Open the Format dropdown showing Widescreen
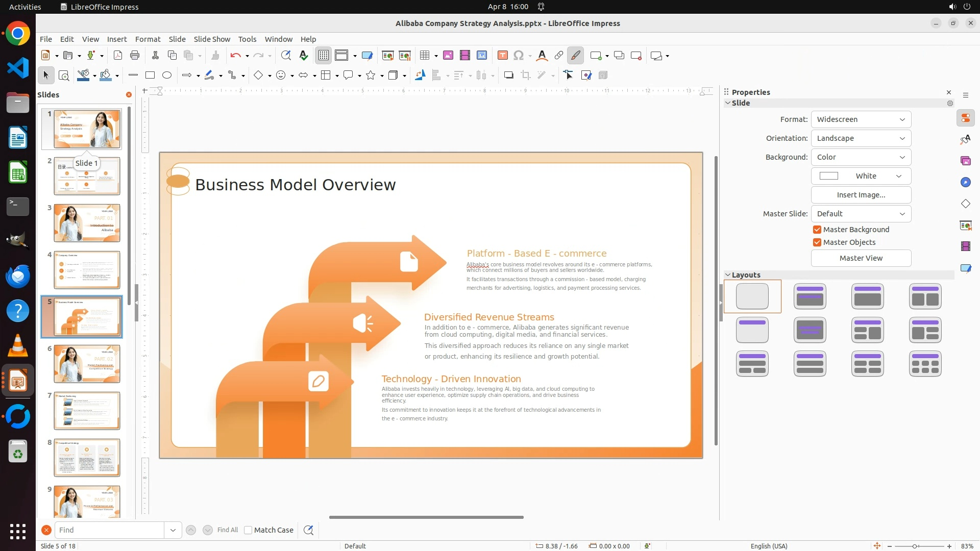 [861, 119]
